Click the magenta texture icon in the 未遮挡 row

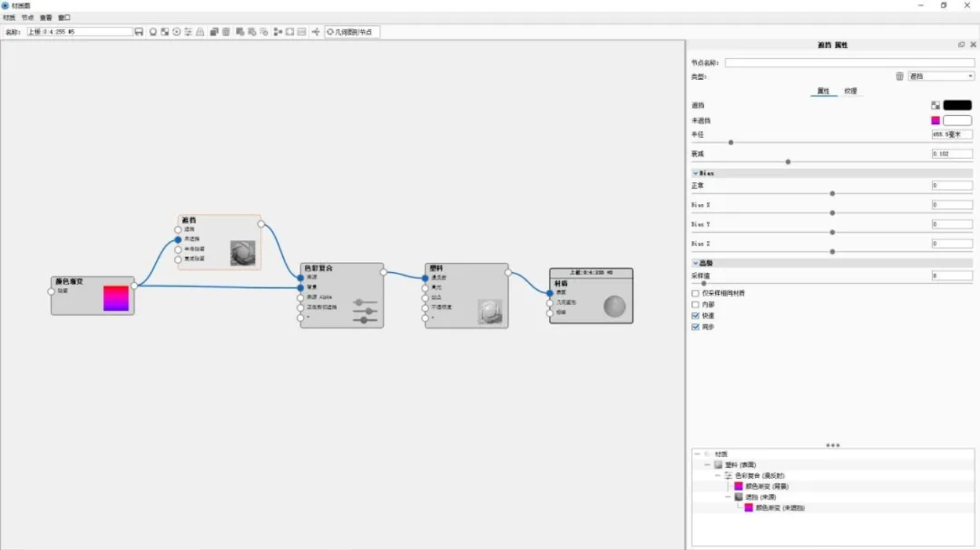[936, 120]
